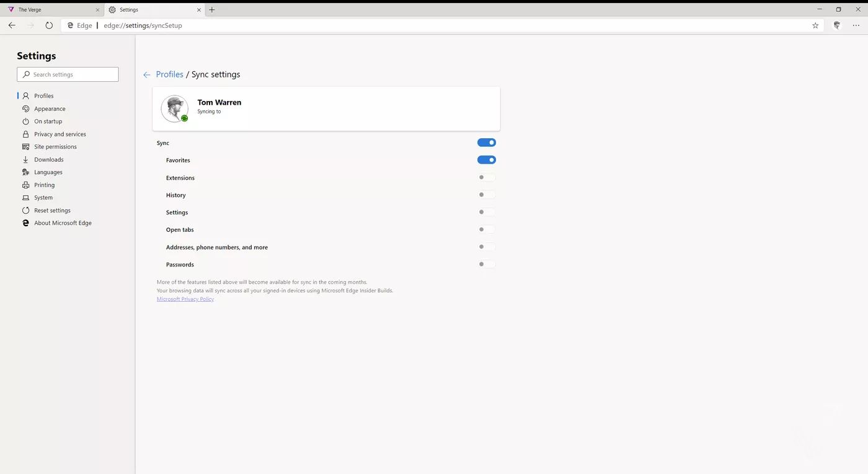
Task: Select the Appearance settings icon
Action: pyautogui.click(x=25, y=108)
